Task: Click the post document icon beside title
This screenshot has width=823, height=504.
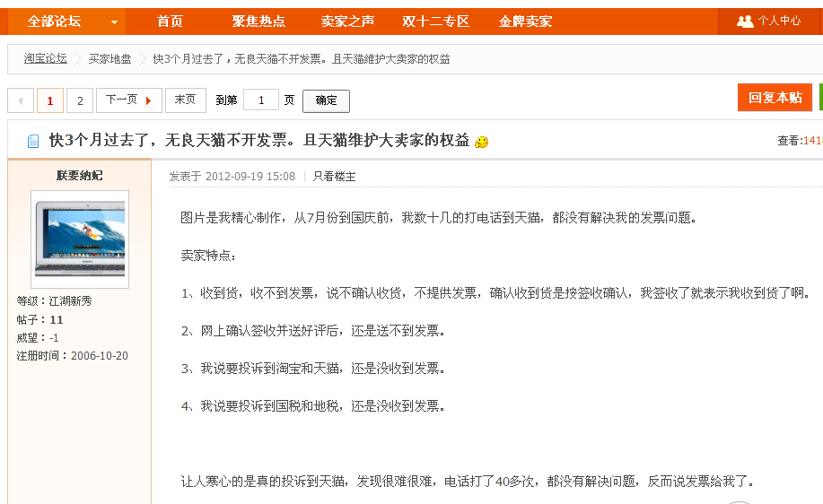Action: pos(33,141)
